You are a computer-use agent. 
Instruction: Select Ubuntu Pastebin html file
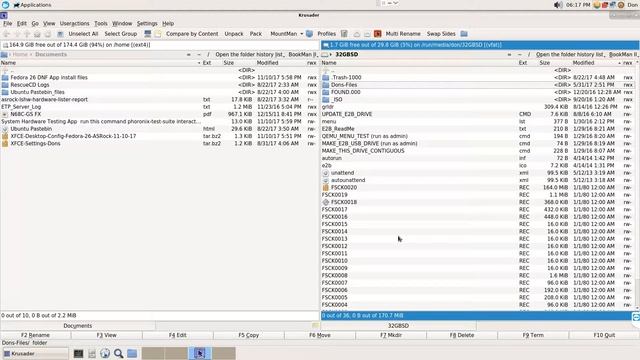tap(159, 129)
